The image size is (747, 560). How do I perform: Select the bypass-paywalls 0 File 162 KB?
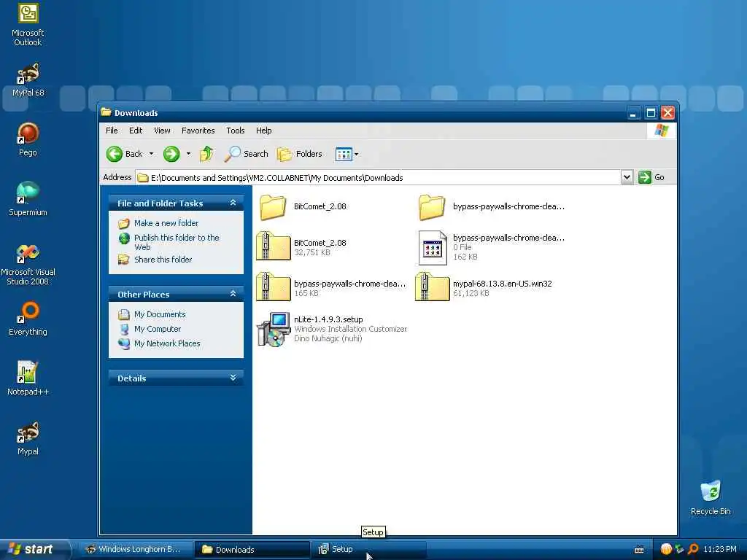(x=491, y=247)
